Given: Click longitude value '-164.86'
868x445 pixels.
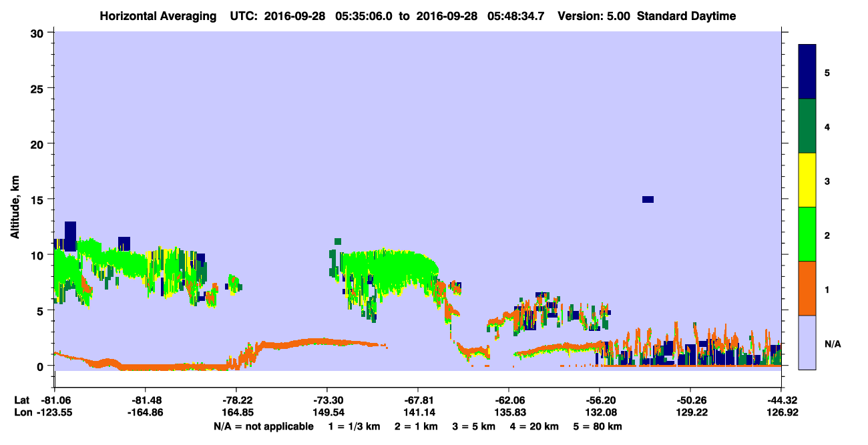Looking at the screenshot, I should (145, 413).
